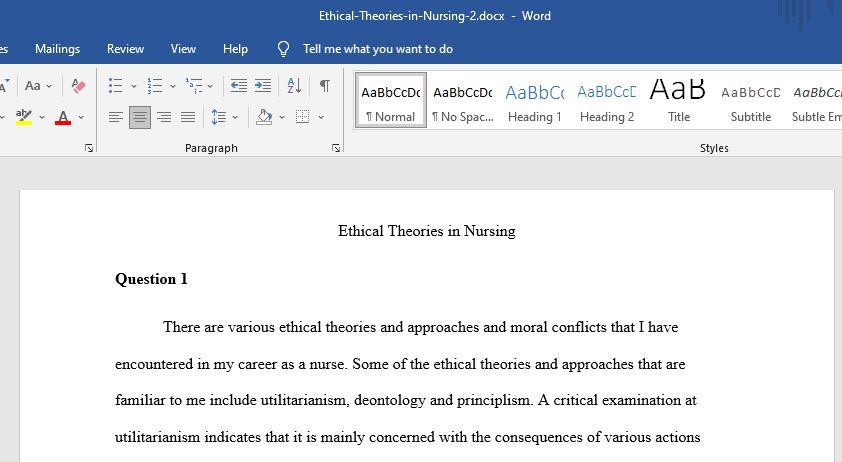The image size is (842, 462).
Task: Expand the Multilevel list dropdown
Action: pyautogui.click(x=210, y=86)
